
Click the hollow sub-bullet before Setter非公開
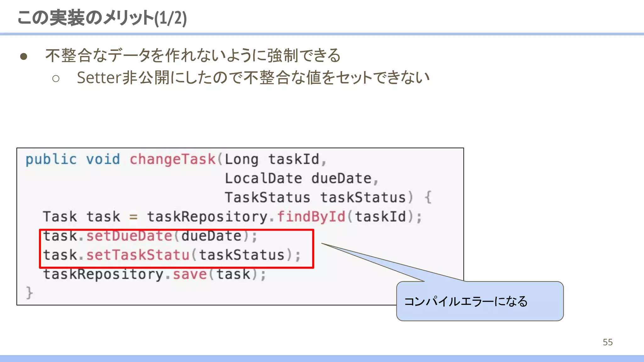[x=56, y=79]
